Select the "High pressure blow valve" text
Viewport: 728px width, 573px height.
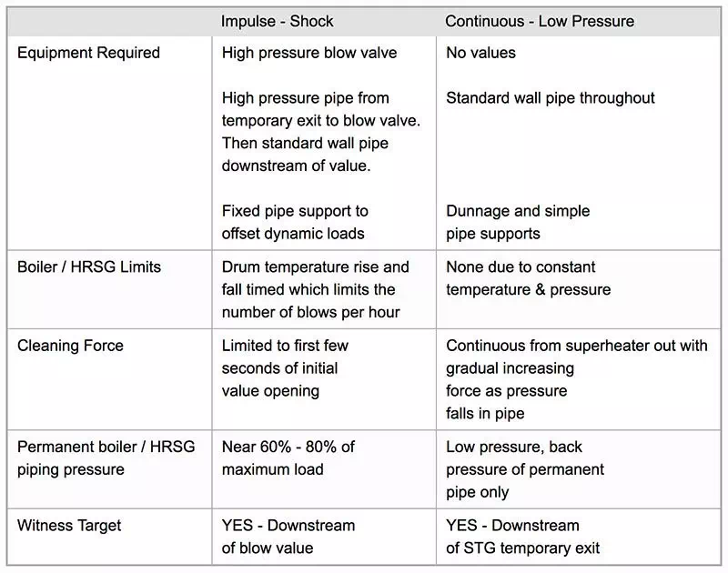309,53
